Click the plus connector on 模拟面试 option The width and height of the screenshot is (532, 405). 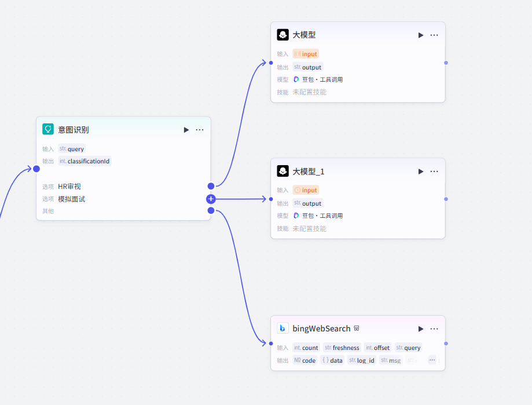(x=211, y=199)
